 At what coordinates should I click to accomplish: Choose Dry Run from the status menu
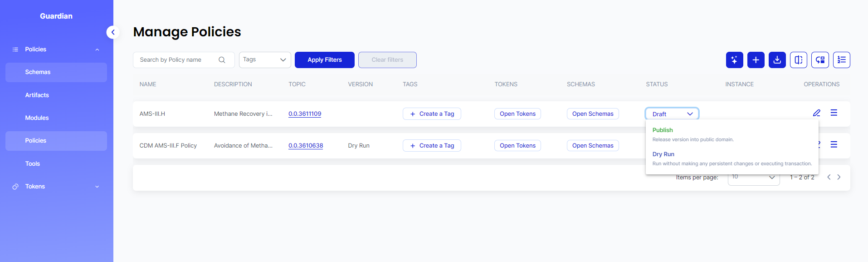(663, 154)
